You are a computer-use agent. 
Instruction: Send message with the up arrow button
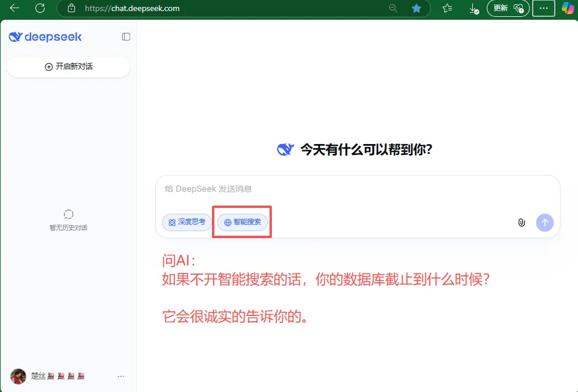pos(545,222)
